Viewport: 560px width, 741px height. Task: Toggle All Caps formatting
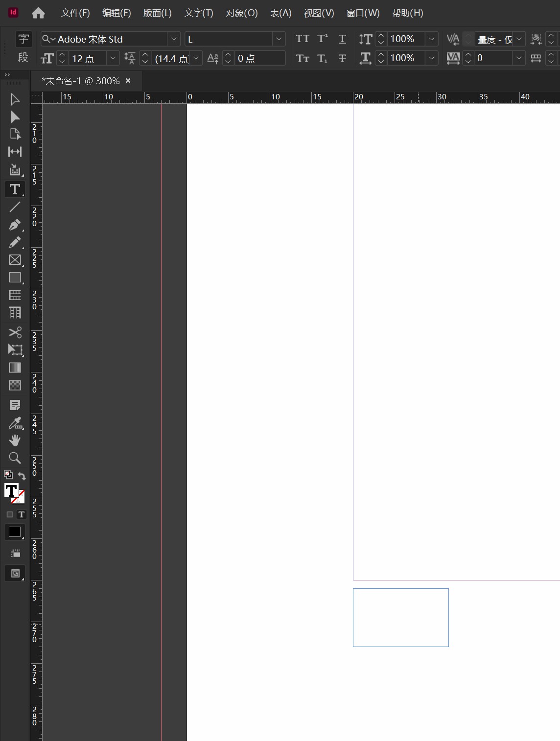click(x=303, y=39)
